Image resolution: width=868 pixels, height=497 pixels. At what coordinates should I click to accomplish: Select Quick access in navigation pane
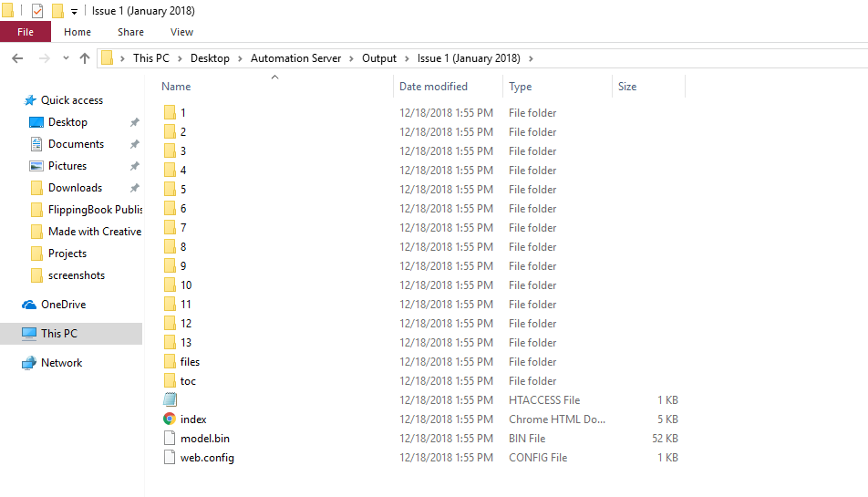(72, 100)
